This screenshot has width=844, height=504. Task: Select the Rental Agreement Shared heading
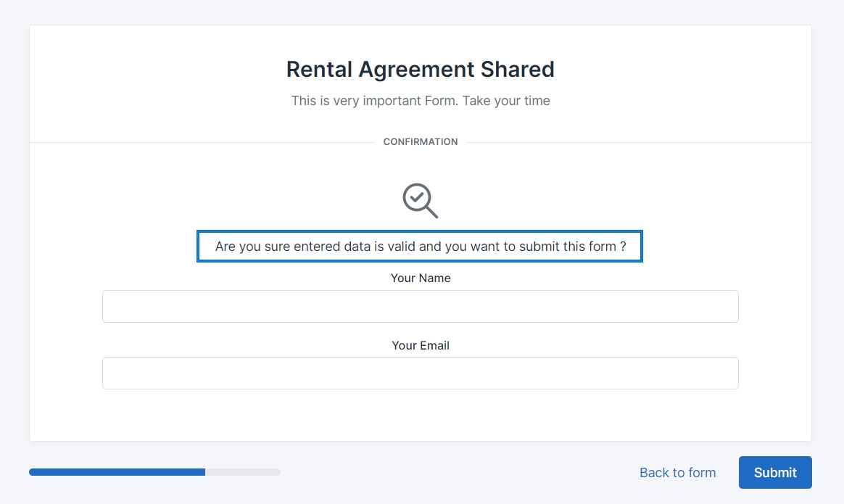pos(420,69)
